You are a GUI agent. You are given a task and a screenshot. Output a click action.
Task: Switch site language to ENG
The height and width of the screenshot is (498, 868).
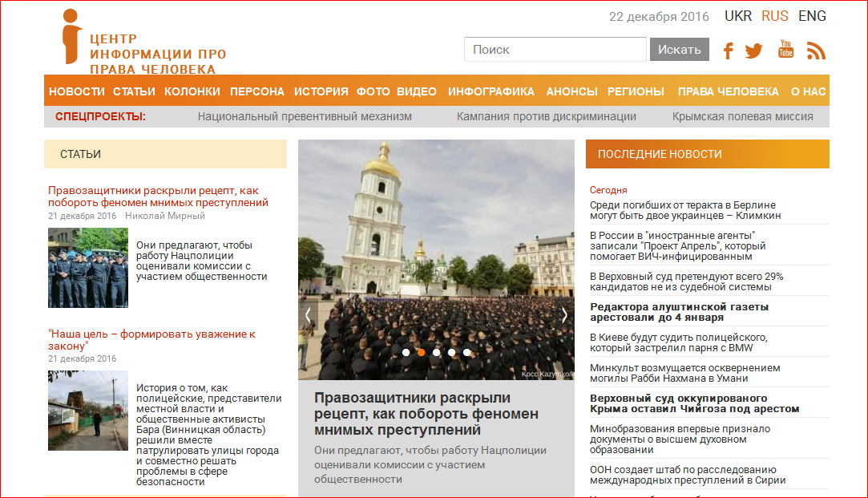(x=812, y=15)
